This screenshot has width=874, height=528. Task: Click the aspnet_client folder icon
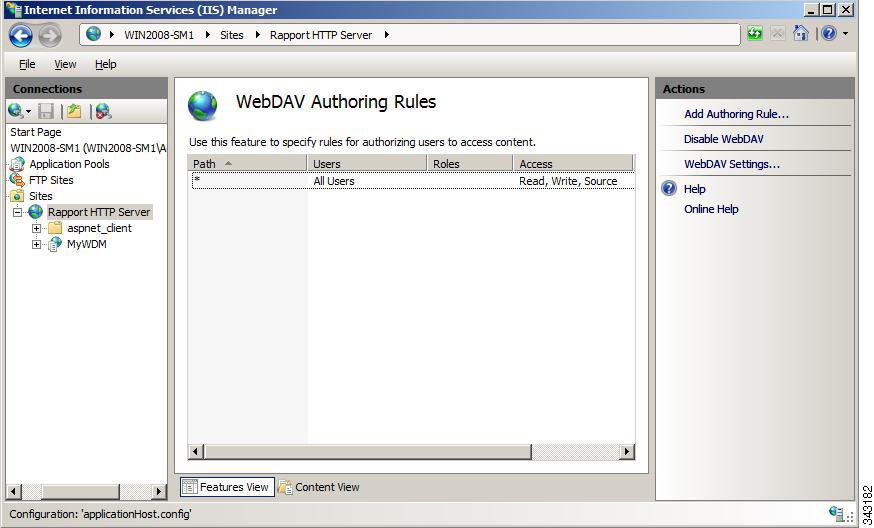click(x=55, y=228)
